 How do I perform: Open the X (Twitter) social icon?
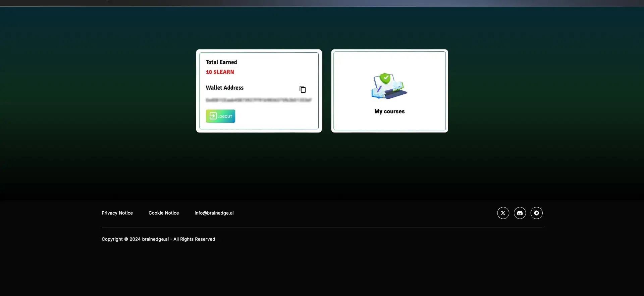(503, 213)
